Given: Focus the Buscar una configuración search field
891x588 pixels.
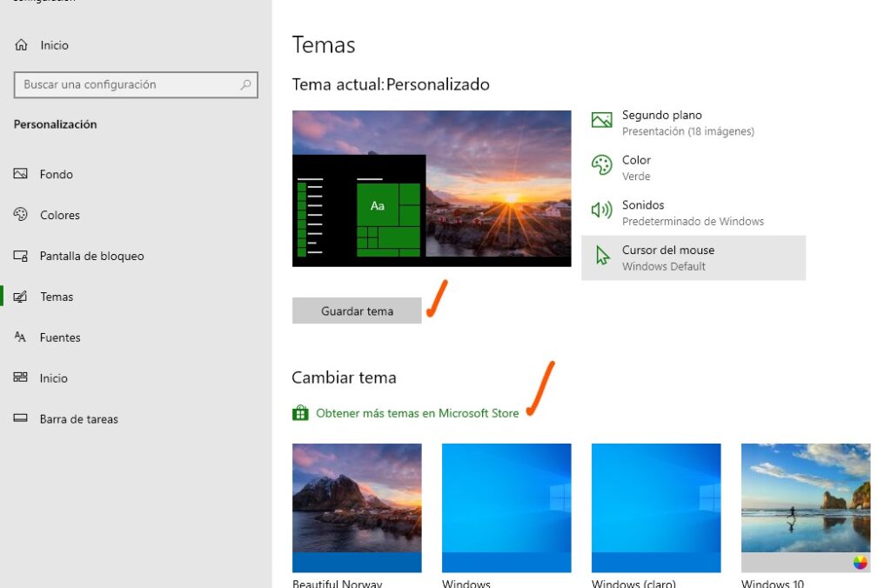Looking at the screenshot, I should point(136,84).
